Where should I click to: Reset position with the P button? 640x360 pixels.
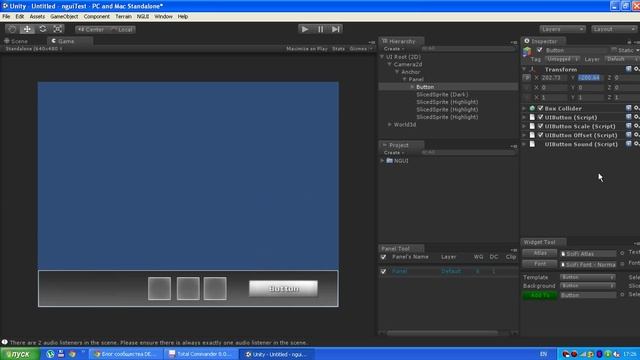(x=527, y=78)
